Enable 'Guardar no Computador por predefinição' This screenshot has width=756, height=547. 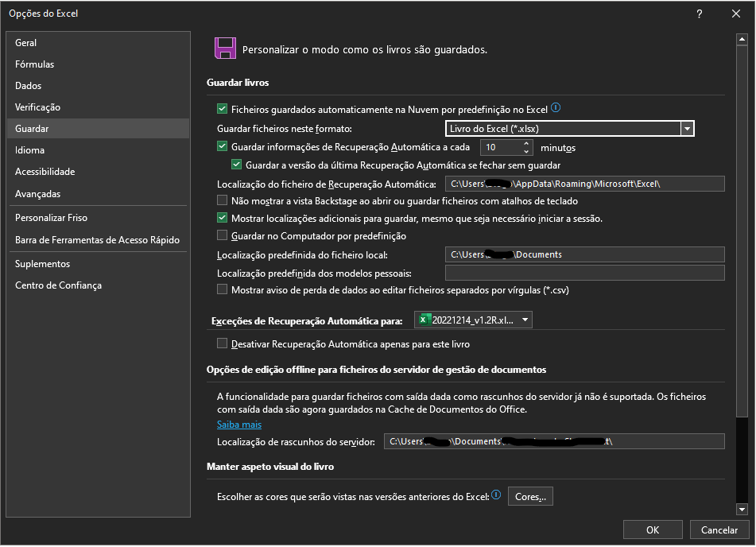pyautogui.click(x=223, y=235)
